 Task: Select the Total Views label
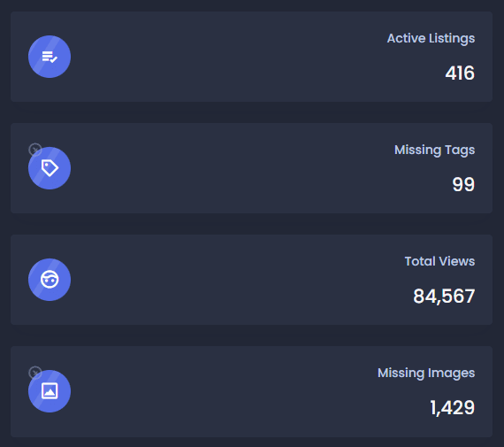coord(439,261)
